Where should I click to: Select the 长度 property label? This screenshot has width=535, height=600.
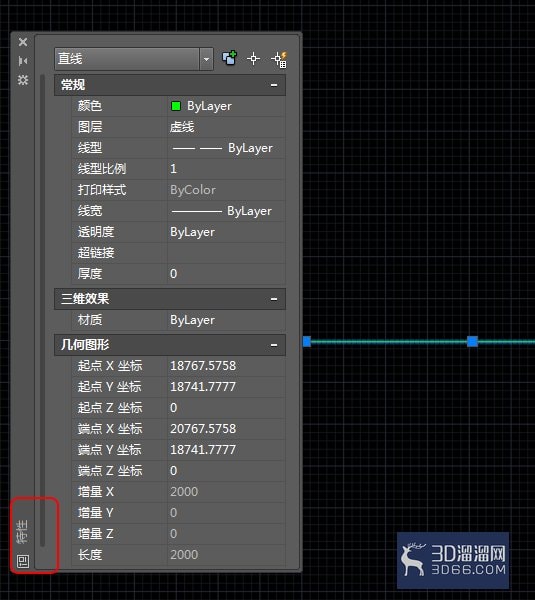pos(90,555)
